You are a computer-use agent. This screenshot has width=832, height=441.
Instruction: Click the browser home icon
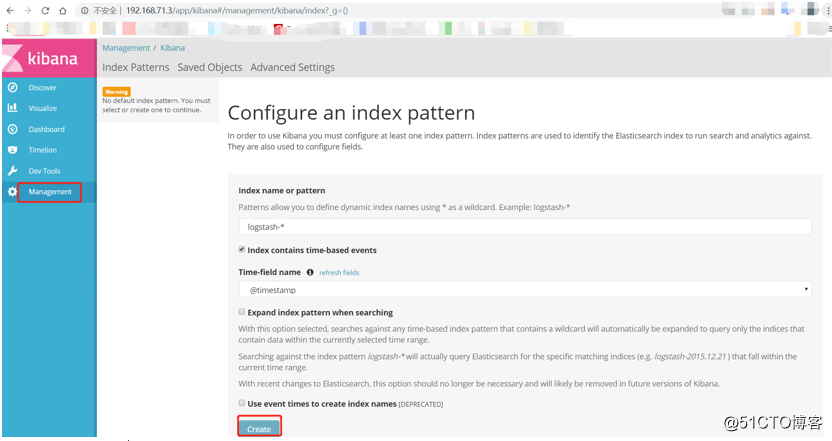pyautogui.click(x=63, y=11)
